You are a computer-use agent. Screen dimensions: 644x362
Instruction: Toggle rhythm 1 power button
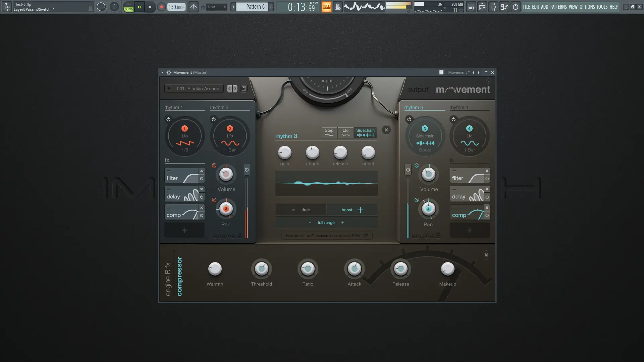[x=168, y=119]
